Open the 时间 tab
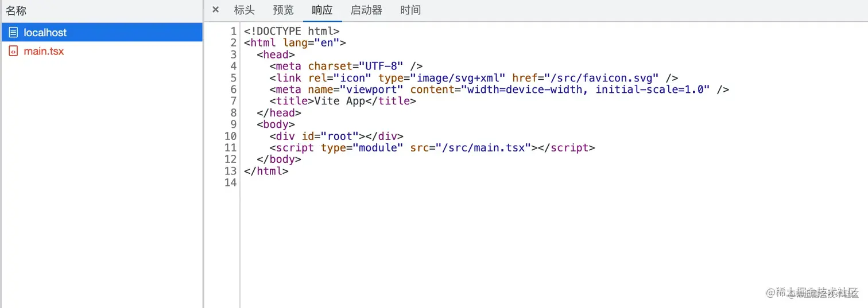This screenshot has width=868, height=308. (410, 10)
